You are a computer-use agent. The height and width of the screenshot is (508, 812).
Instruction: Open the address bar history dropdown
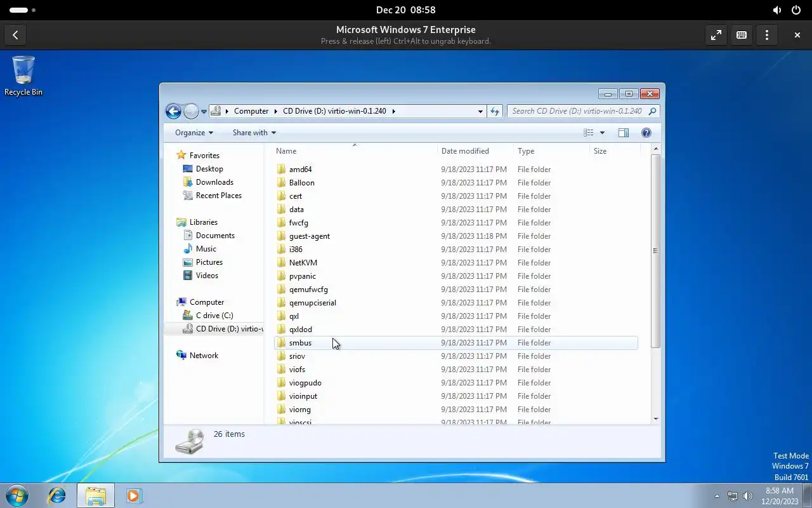[480, 111]
